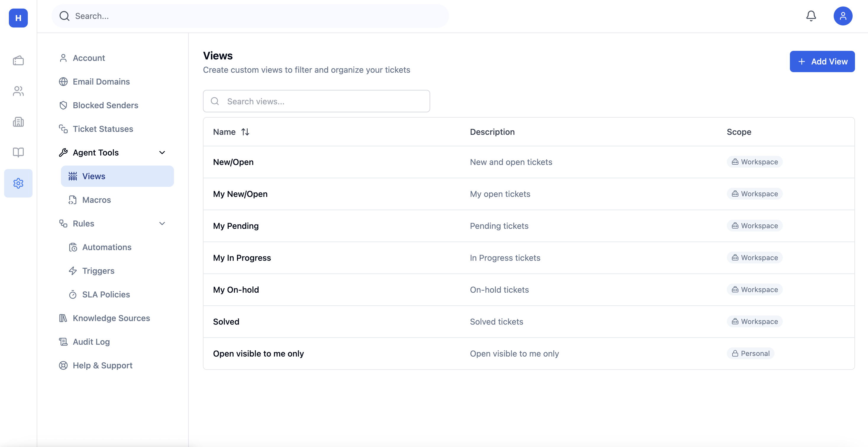Select the Macros item under Agent Tools
The height and width of the screenshot is (447, 868).
click(96, 200)
